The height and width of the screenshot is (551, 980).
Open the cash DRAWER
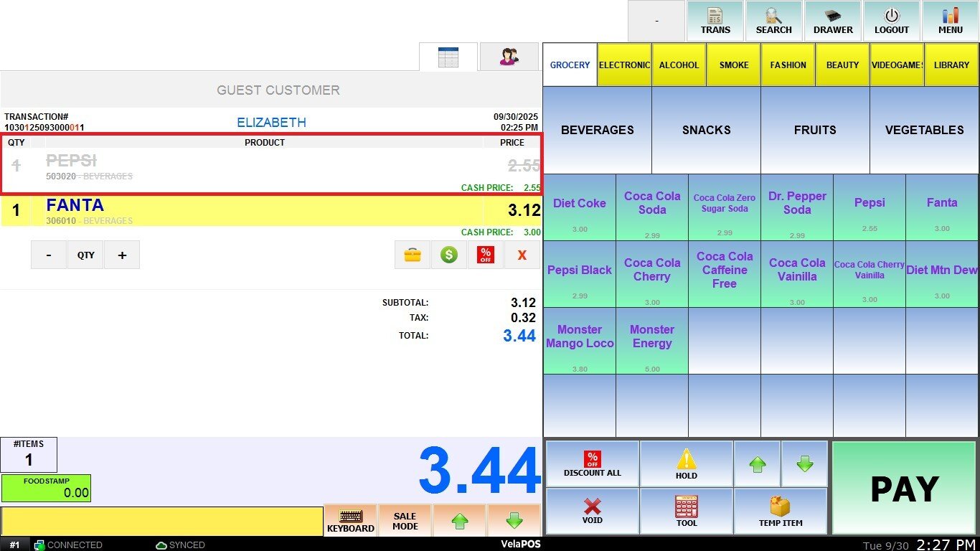(832, 21)
